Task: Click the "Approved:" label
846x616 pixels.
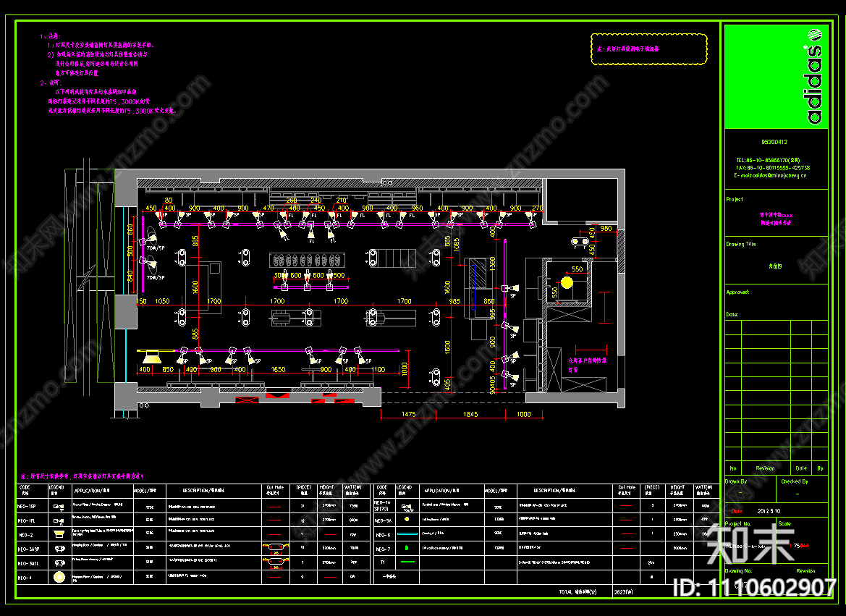Action: pyautogui.click(x=737, y=292)
